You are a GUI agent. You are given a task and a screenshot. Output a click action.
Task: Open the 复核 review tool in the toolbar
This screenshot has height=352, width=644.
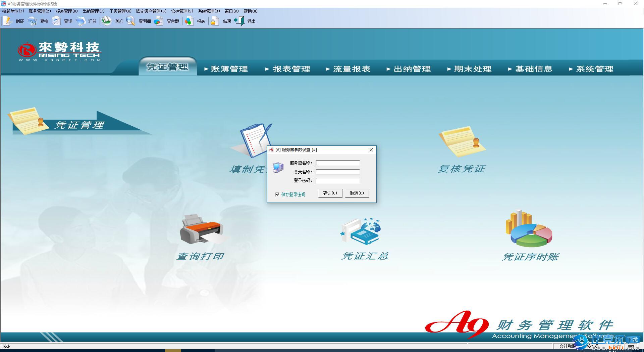click(39, 21)
